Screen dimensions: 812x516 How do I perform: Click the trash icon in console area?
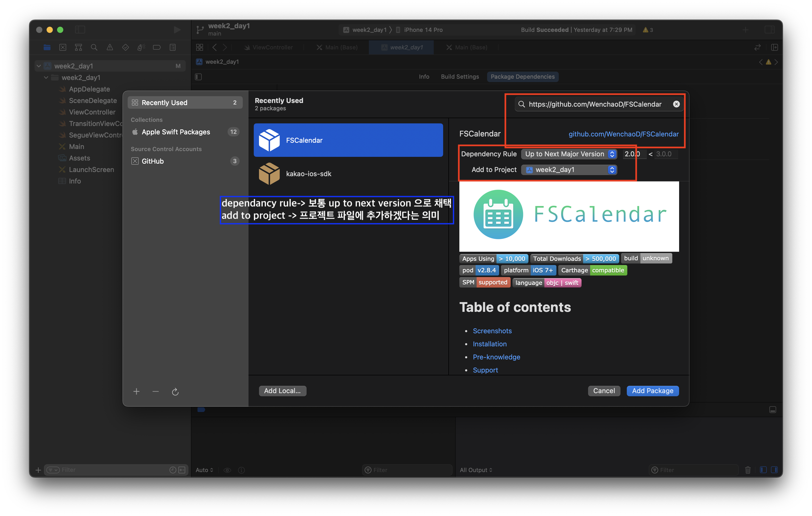point(748,470)
